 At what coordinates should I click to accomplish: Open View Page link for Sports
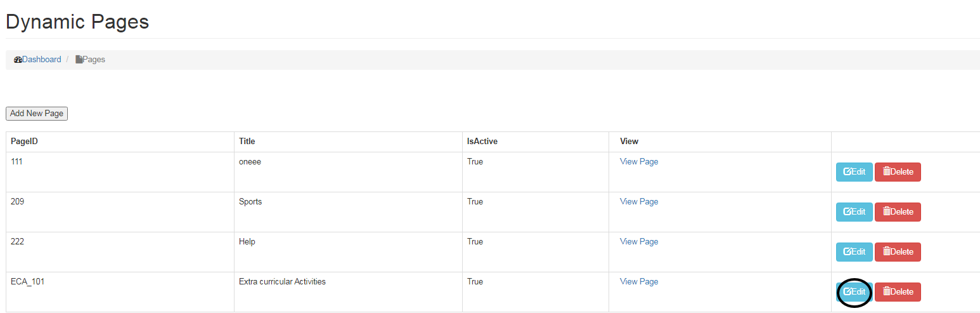639,202
